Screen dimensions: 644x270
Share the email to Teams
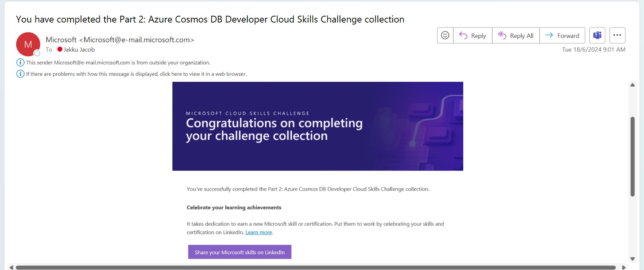click(x=597, y=35)
